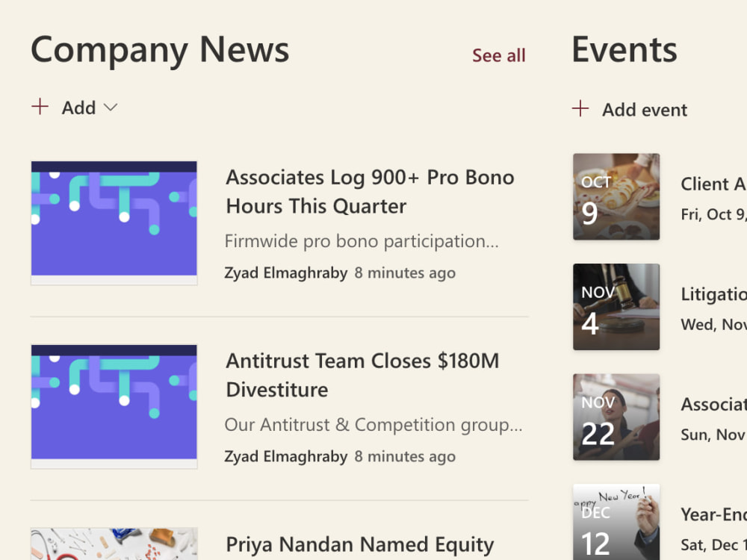Open the Pro Bono Hours article thumbnail
Image resolution: width=747 pixels, height=560 pixels.
point(114,223)
